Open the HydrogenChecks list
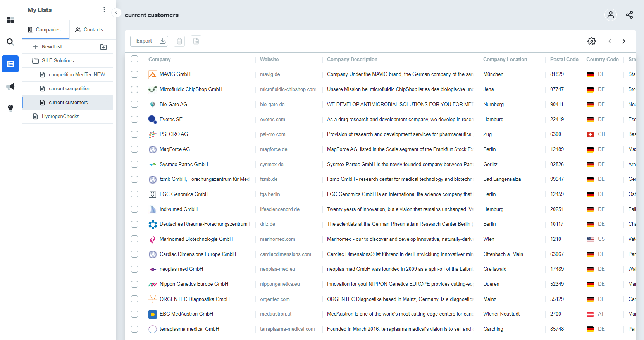The height and width of the screenshot is (340, 644). coord(56,117)
